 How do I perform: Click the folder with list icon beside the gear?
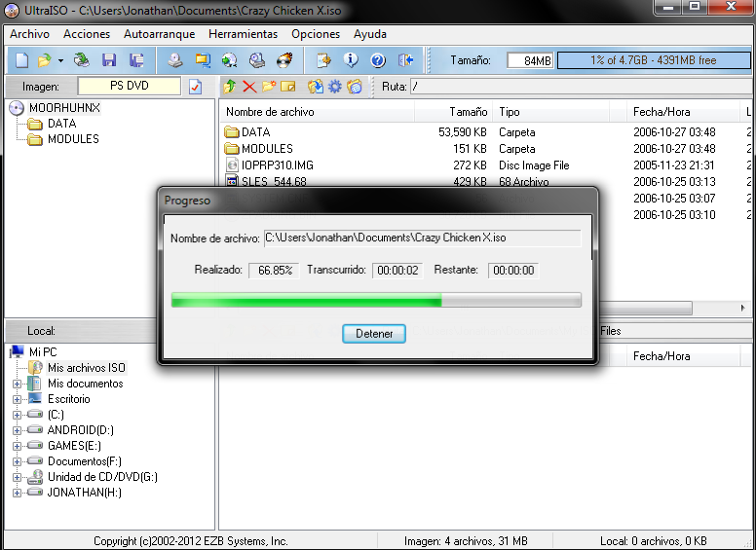(355, 87)
